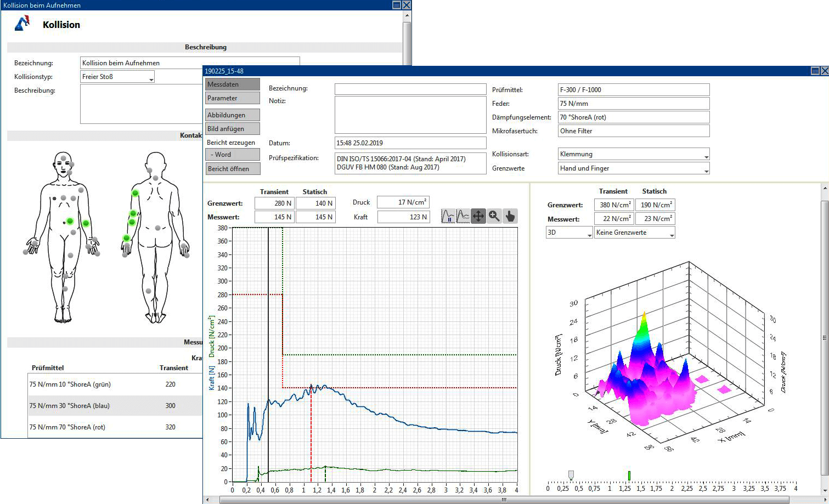Select the magnifier zoom tool
829x504 pixels.
tap(494, 216)
